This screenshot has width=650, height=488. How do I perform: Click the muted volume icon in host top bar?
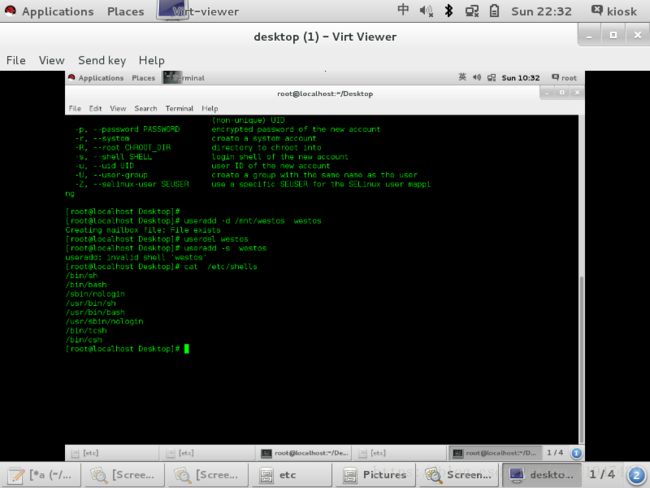426,11
